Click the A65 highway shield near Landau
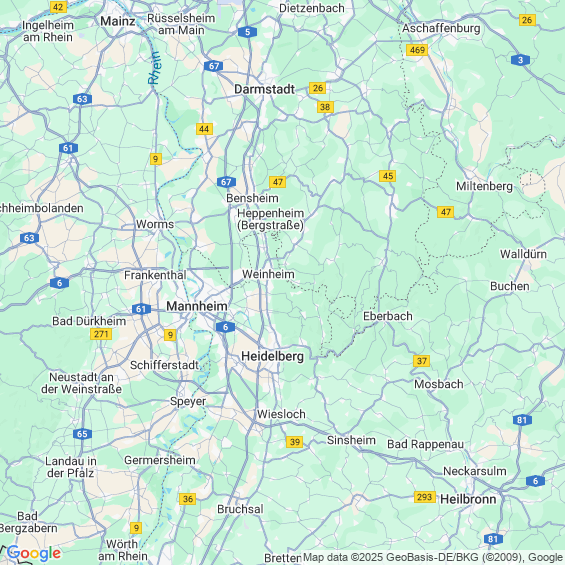The width and height of the screenshot is (565, 565). tap(82, 434)
